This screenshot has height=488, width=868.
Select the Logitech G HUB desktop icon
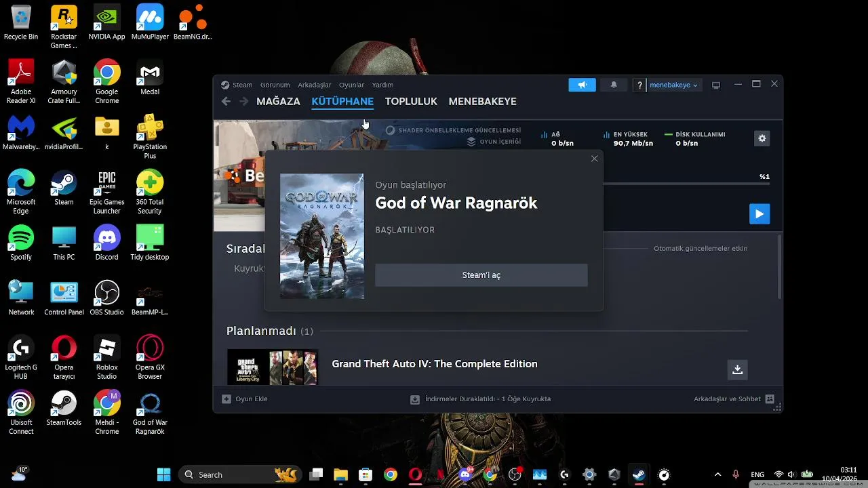point(21,357)
